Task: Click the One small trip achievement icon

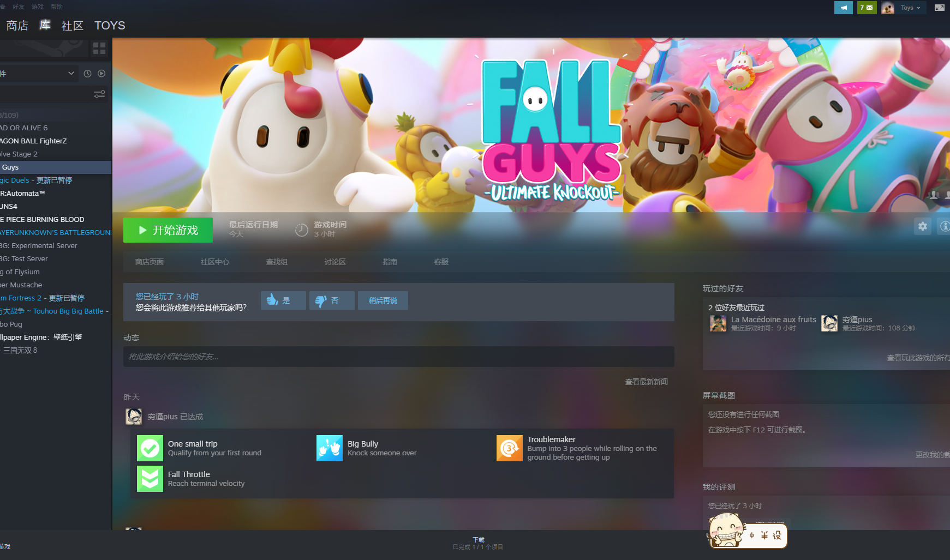Action: [x=150, y=448]
